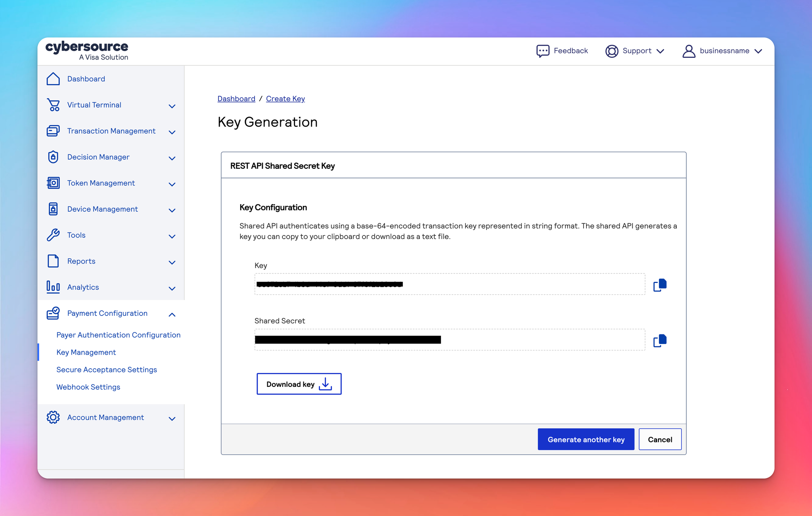Copy the Key value to clipboard

tap(660, 285)
